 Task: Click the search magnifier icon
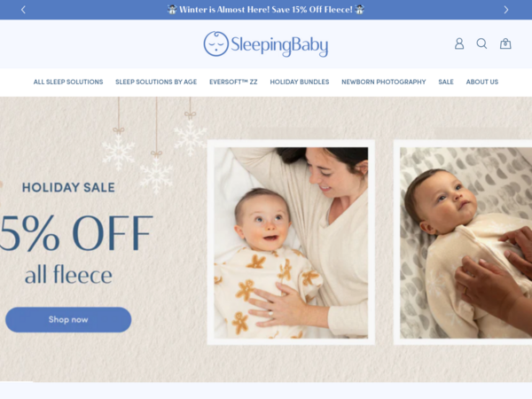coord(481,43)
